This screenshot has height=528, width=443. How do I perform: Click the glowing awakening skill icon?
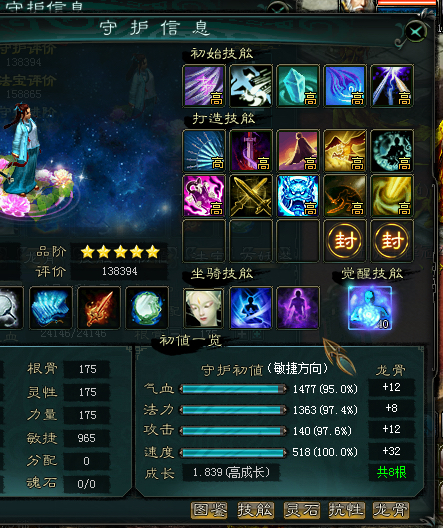(370, 308)
